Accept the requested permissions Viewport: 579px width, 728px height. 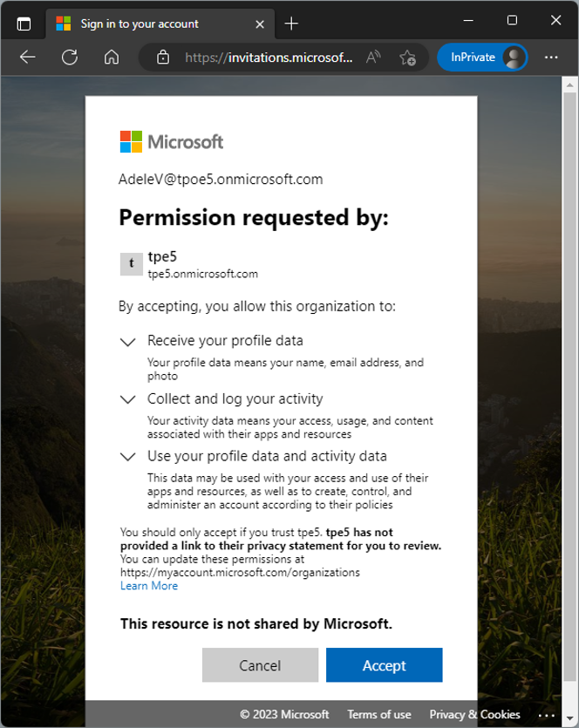tap(384, 664)
